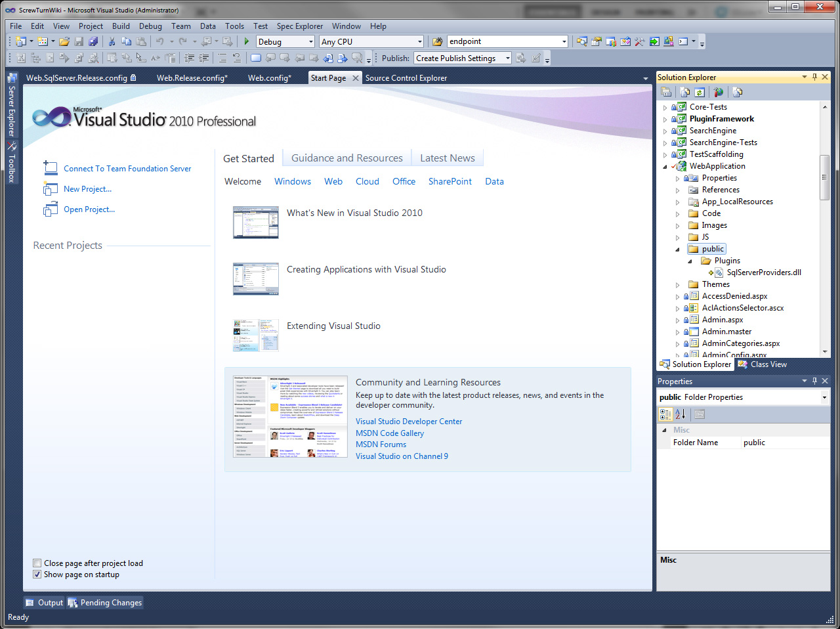Click the Solution Explorer vertical scrollbar thumb
840x629 pixels.
tap(825, 177)
